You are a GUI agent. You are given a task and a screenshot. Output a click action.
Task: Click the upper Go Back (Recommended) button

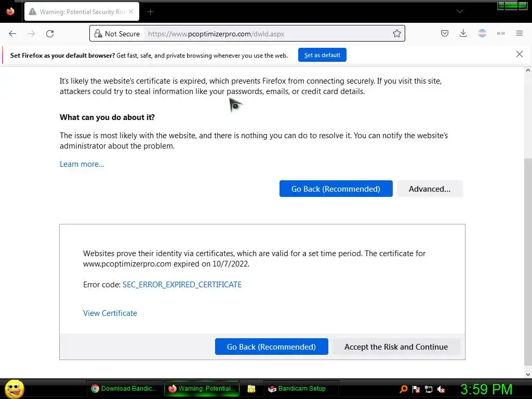tap(336, 189)
